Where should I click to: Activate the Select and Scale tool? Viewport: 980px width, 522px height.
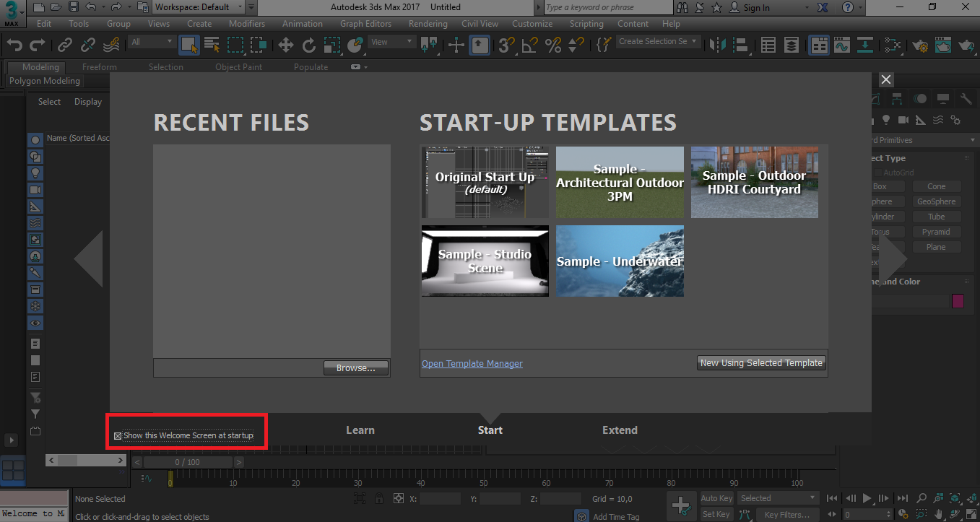(332, 45)
